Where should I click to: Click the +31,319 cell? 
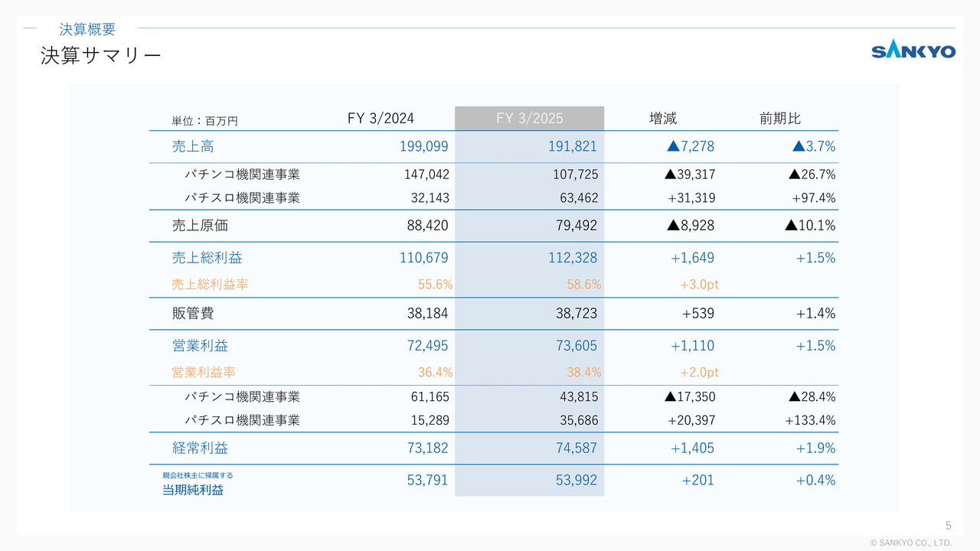click(691, 198)
